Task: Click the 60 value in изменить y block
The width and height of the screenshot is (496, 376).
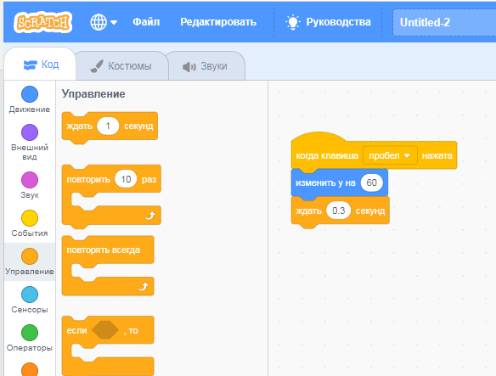Action: click(x=371, y=183)
